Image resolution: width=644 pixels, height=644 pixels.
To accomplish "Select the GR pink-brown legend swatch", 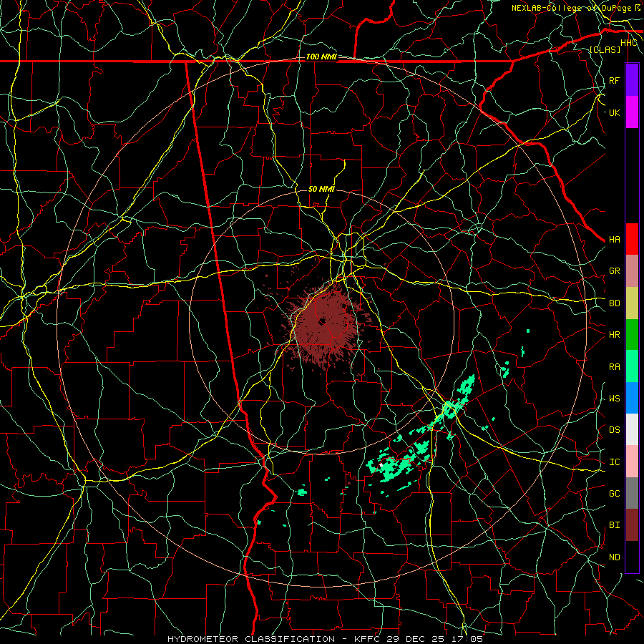I will click(632, 271).
